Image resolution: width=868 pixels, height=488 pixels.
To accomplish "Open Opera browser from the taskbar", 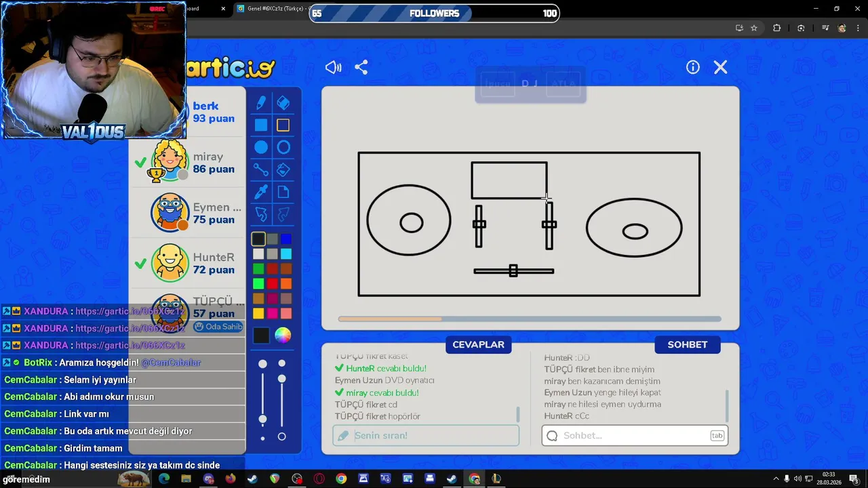I will pyautogui.click(x=319, y=479).
